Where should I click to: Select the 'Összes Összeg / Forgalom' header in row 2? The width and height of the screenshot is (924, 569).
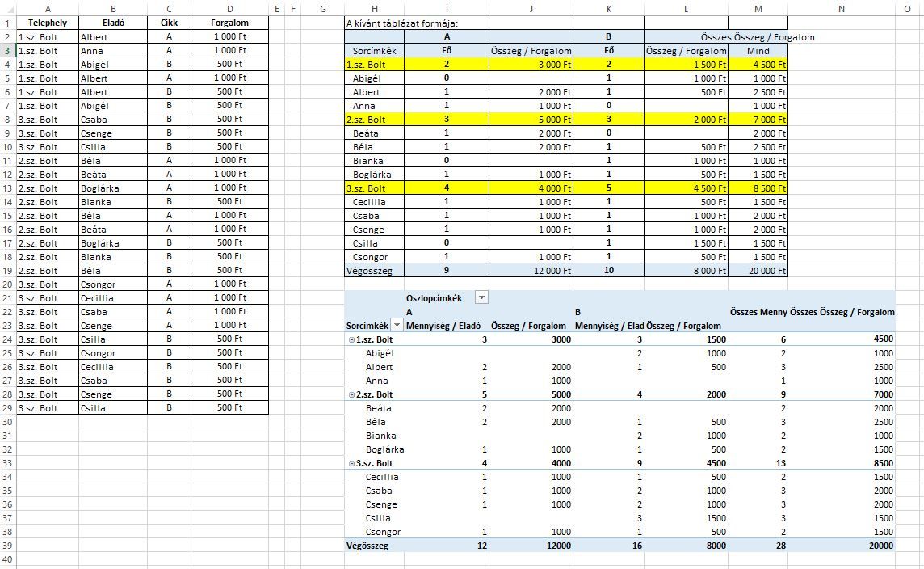pos(758,37)
